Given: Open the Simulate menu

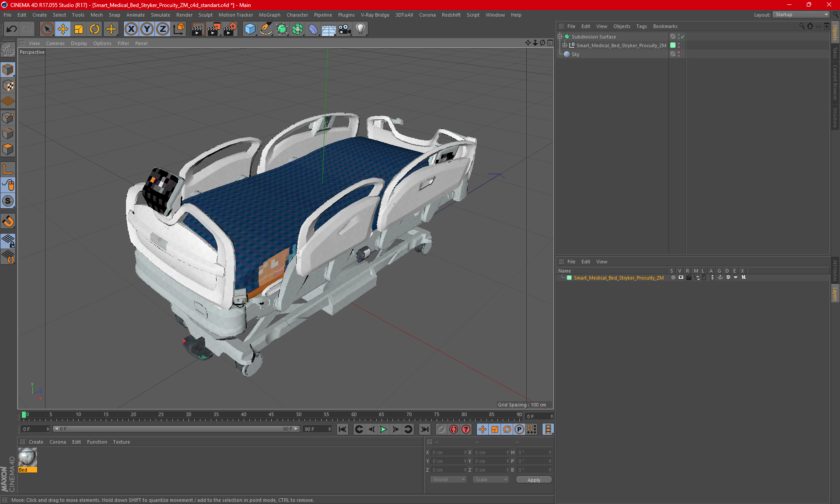Looking at the screenshot, I should pos(161,15).
